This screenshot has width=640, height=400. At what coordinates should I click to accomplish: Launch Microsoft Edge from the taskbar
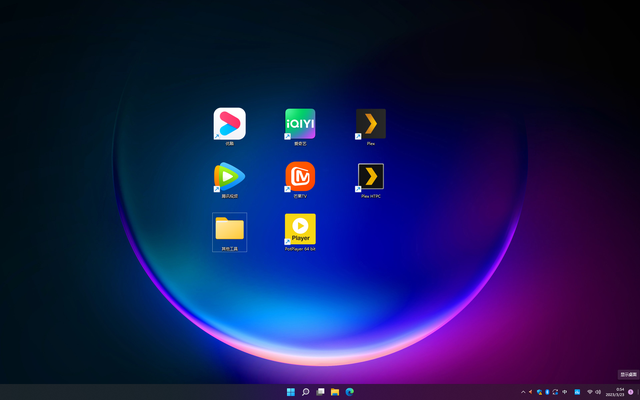350,392
